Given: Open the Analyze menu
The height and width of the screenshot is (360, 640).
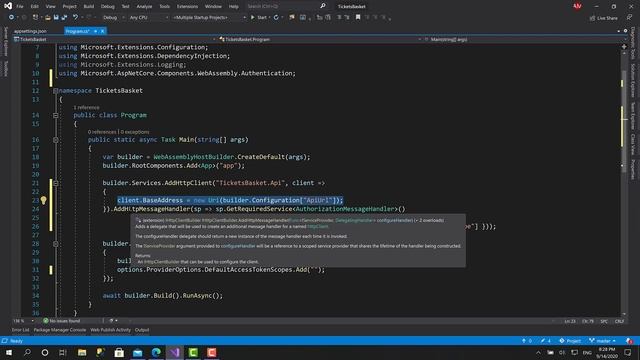Looking at the screenshot, I should click(x=144, y=7).
